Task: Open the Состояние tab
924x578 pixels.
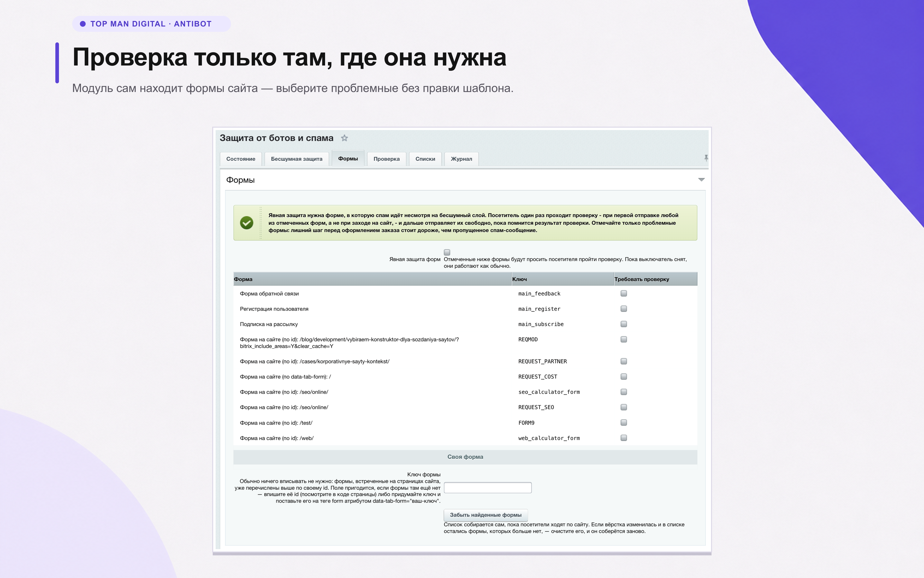Action: [241, 159]
